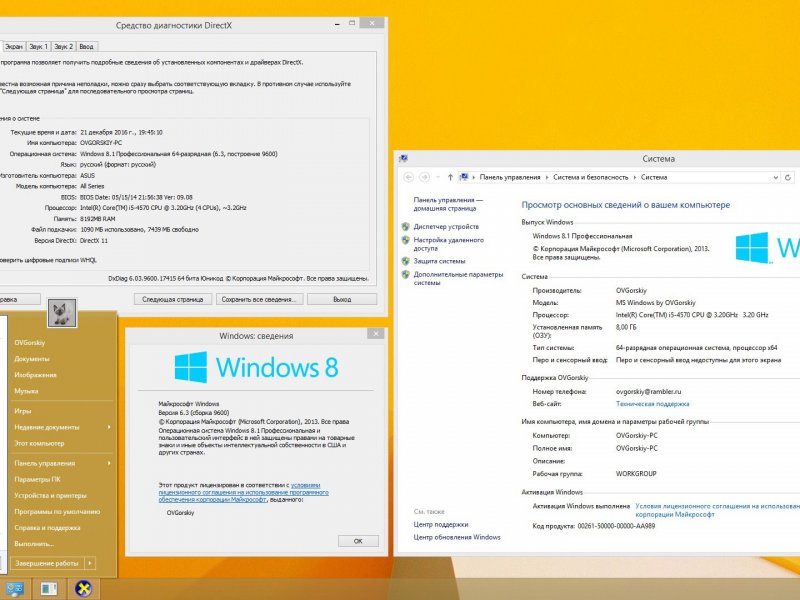
Task: Select DirectX 11 version text
Action: [x=94, y=240]
